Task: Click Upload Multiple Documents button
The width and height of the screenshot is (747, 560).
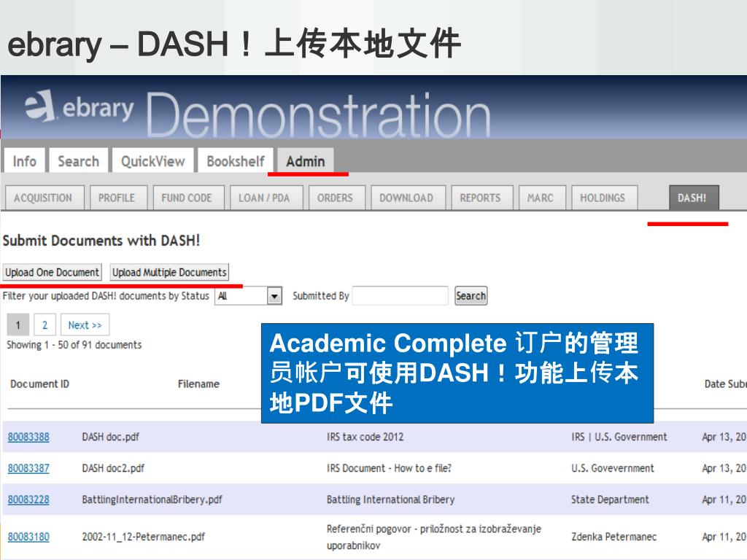Action: click(169, 273)
